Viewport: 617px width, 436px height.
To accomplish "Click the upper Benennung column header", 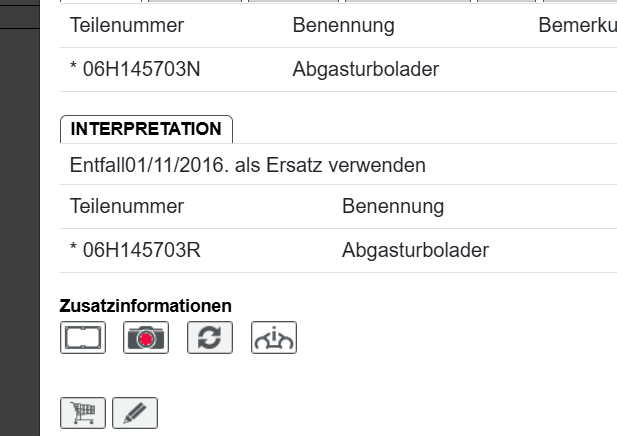I will [343, 25].
